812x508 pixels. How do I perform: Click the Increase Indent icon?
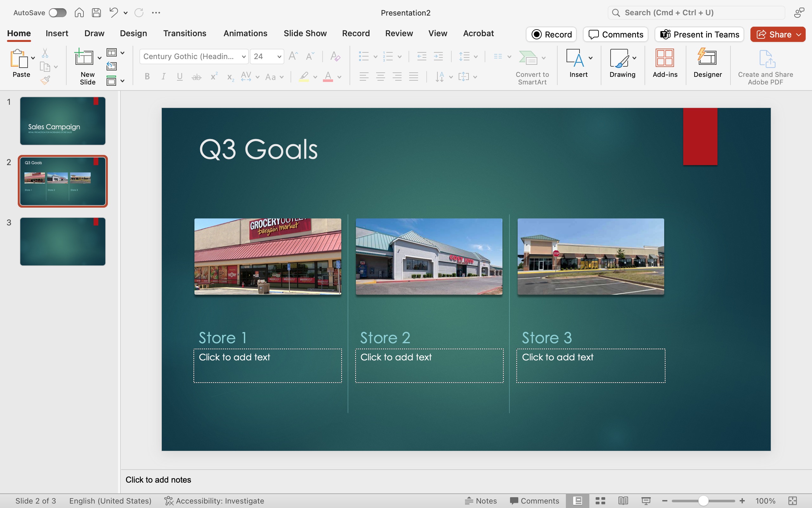[x=439, y=57]
